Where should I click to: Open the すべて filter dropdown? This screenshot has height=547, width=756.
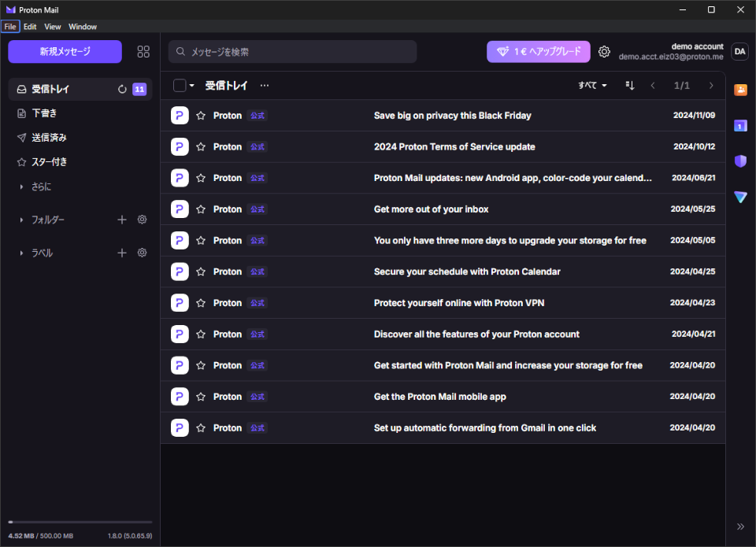point(592,85)
